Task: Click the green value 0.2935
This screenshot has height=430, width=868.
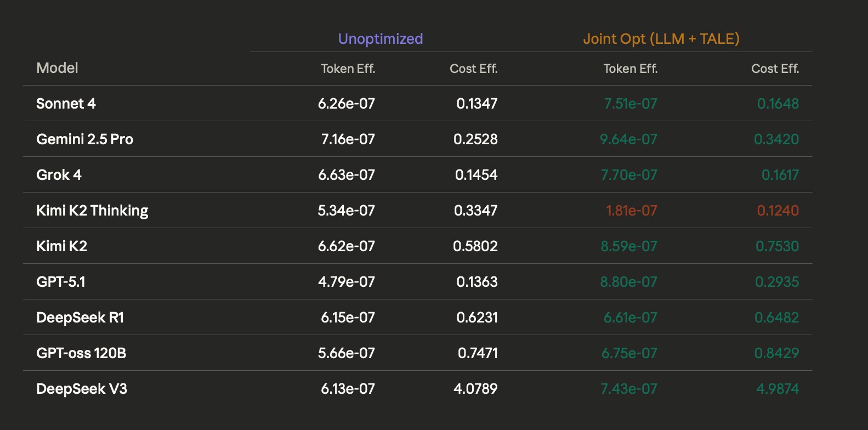Action: (777, 282)
